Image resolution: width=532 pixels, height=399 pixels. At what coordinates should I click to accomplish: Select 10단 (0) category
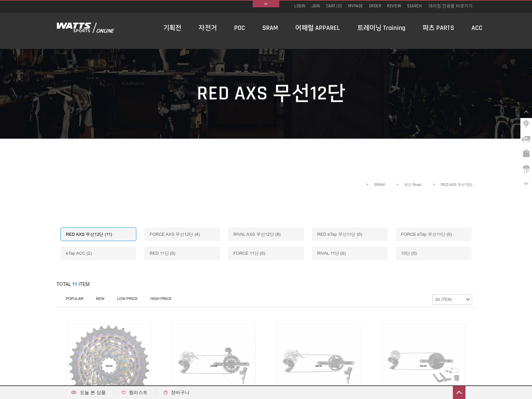tap(434, 253)
